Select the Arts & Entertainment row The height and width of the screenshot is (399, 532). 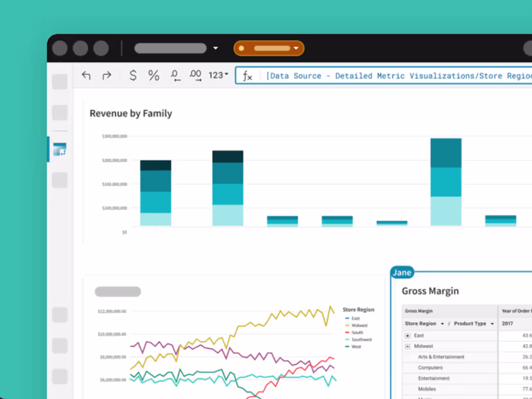[441, 357]
